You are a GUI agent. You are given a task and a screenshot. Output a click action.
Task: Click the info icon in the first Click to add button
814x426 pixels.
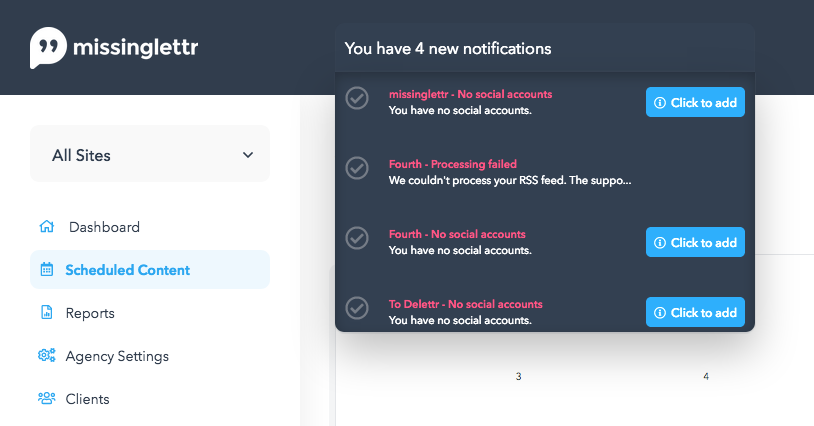[660, 103]
